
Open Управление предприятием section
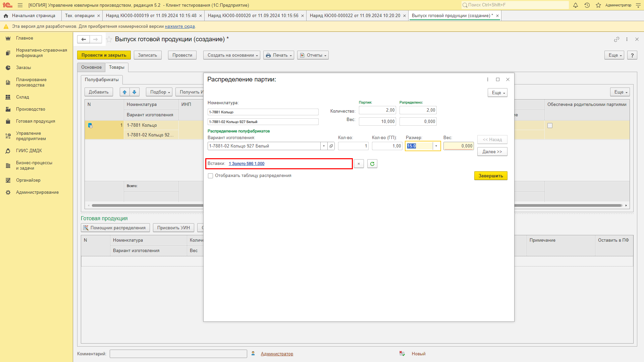click(31, 136)
